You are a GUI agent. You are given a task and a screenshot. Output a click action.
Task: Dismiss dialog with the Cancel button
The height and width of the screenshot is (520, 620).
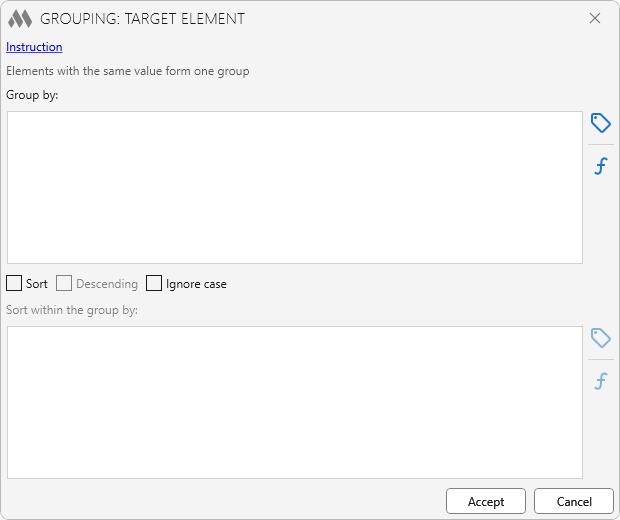click(x=574, y=501)
